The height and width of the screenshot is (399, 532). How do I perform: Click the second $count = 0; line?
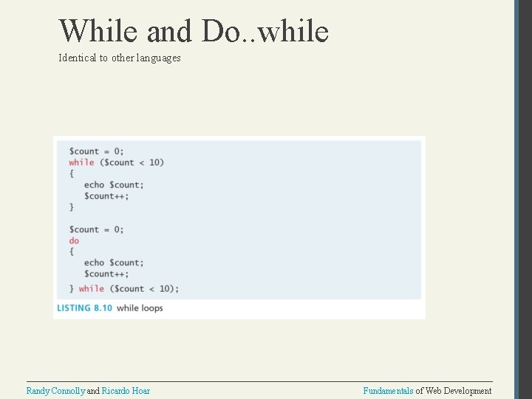[x=96, y=230]
